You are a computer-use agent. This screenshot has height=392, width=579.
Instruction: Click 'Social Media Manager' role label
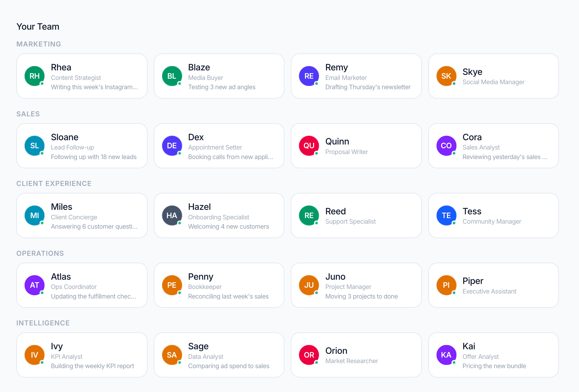point(493,82)
